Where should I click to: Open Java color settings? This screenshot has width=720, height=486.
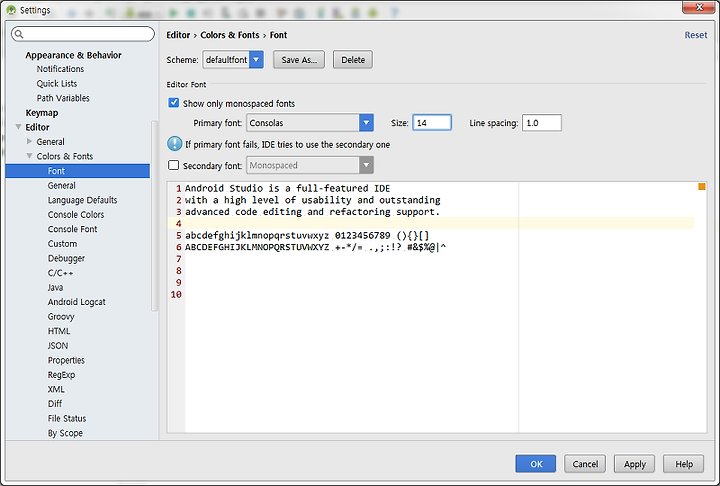click(x=55, y=288)
